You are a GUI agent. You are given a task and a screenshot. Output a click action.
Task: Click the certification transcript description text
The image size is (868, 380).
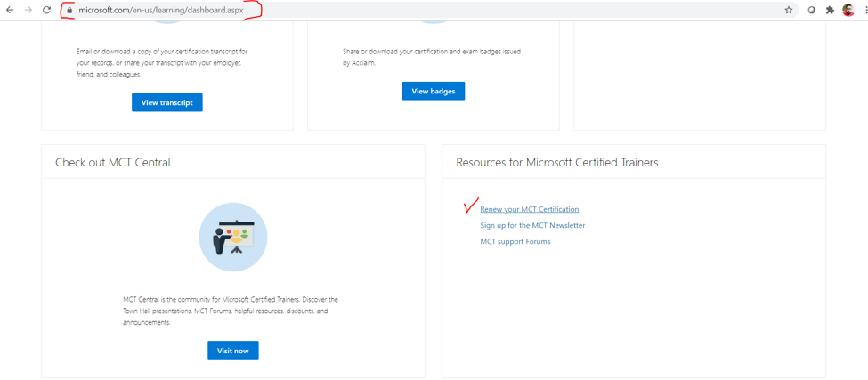coord(162,62)
